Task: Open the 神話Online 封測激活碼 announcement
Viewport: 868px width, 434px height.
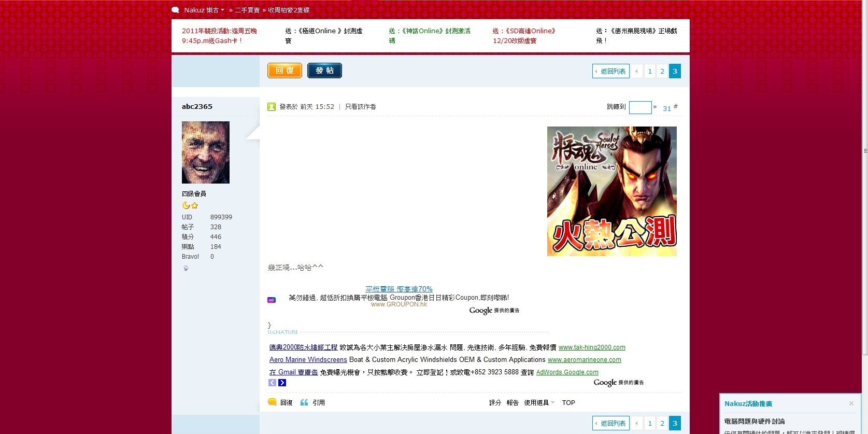Action: (430, 36)
